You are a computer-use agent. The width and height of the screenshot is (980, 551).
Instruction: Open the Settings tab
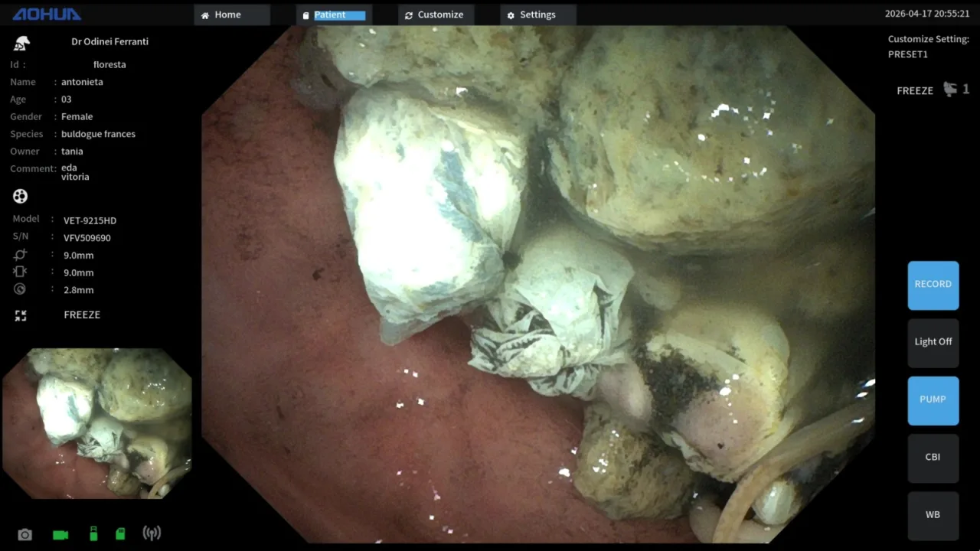[x=537, y=15]
